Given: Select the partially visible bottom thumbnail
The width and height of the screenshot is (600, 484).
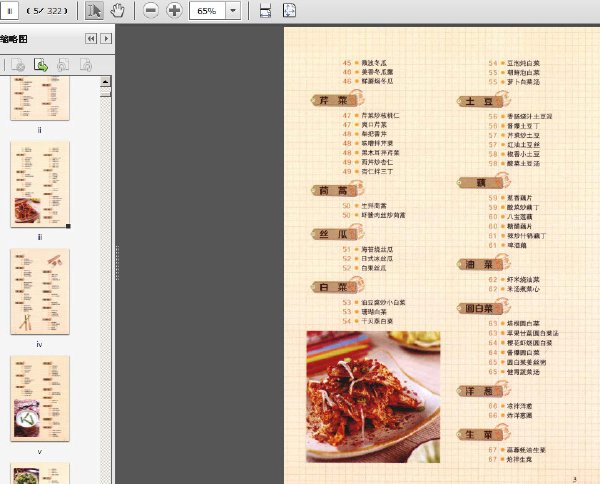Looking at the screenshot, I should (x=40, y=473).
